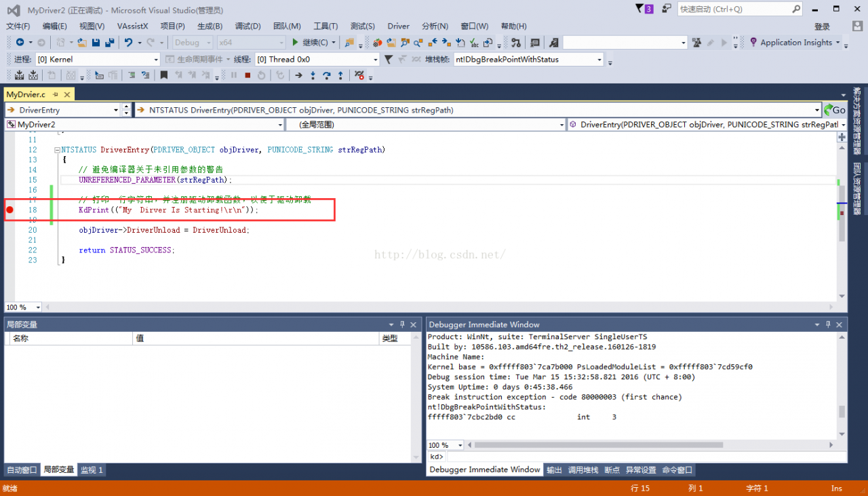Click the Restart debugging icon
The height and width of the screenshot is (496, 868).
point(262,75)
